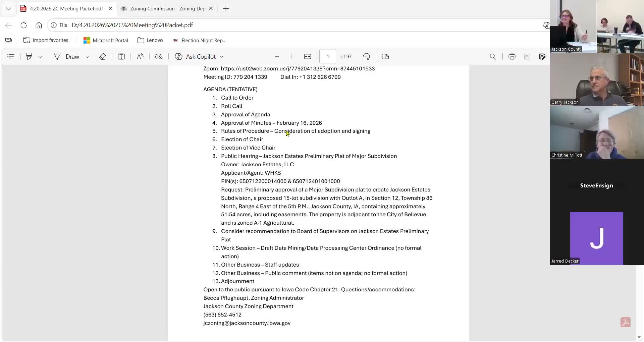Select the Erase tool
644x342 pixels.
[103, 57]
